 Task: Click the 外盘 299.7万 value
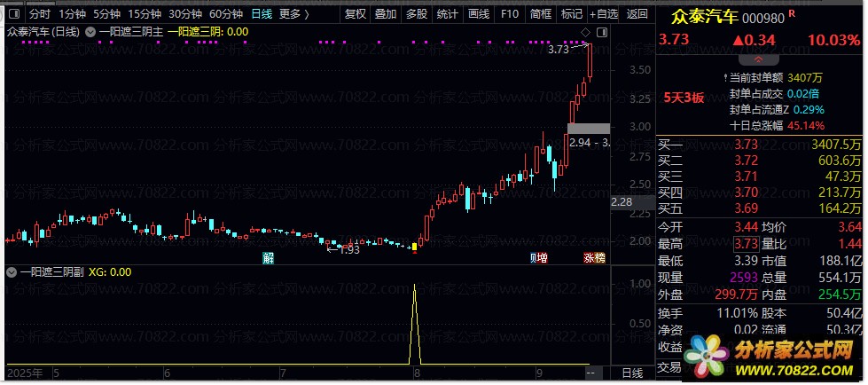tap(736, 295)
